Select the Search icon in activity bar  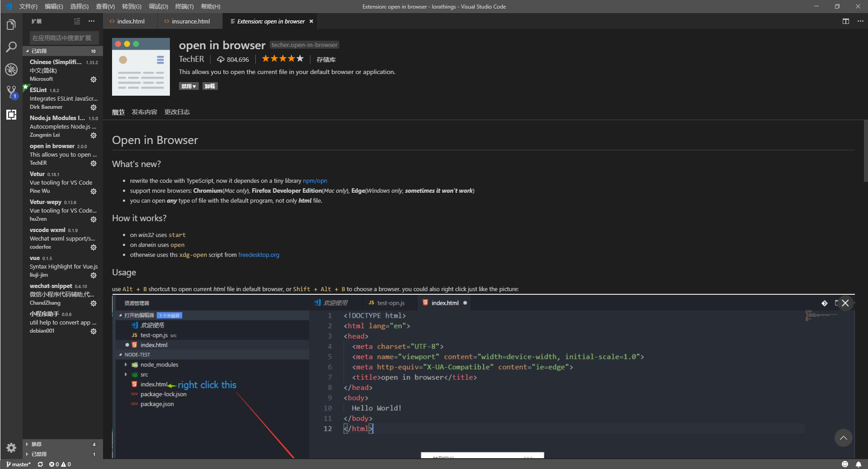(11, 47)
